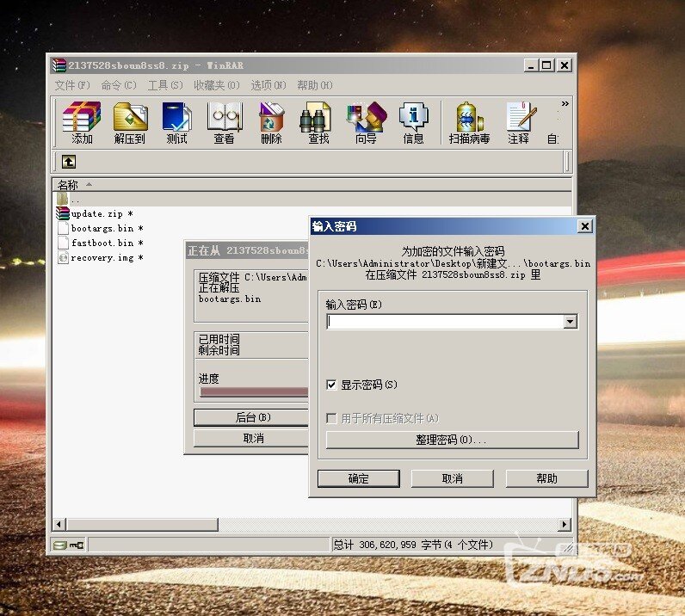Click Cancel (取消) in password dialog

pyautogui.click(x=452, y=479)
